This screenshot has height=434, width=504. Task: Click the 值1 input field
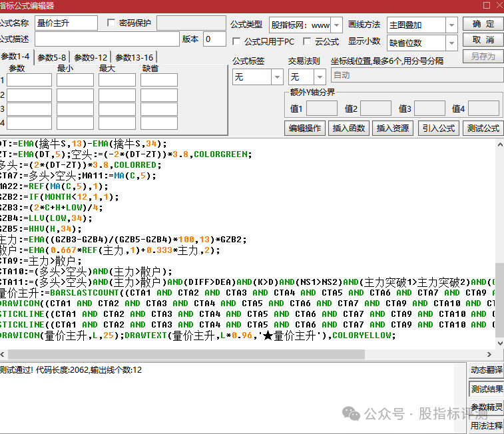click(x=322, y=108)
